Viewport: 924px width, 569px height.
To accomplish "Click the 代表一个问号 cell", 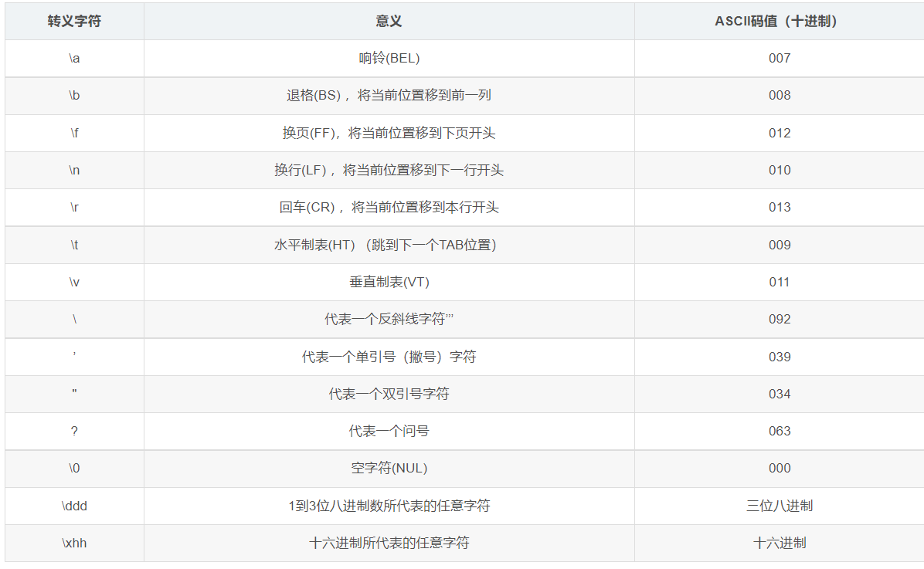I will (x=389, y=431).
